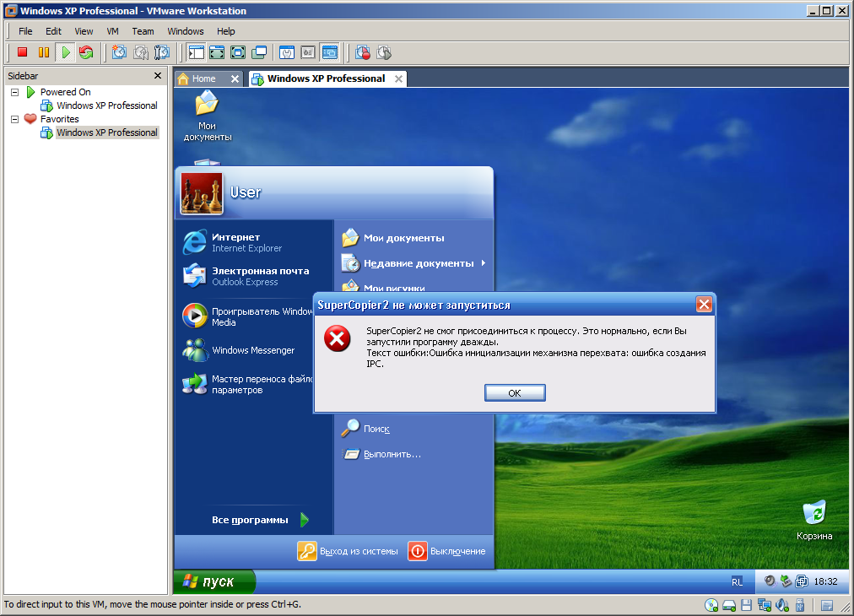The image size is (854, 616).
Task: Open Проигрыватель Windows Media entry
Action: (248, 316)
